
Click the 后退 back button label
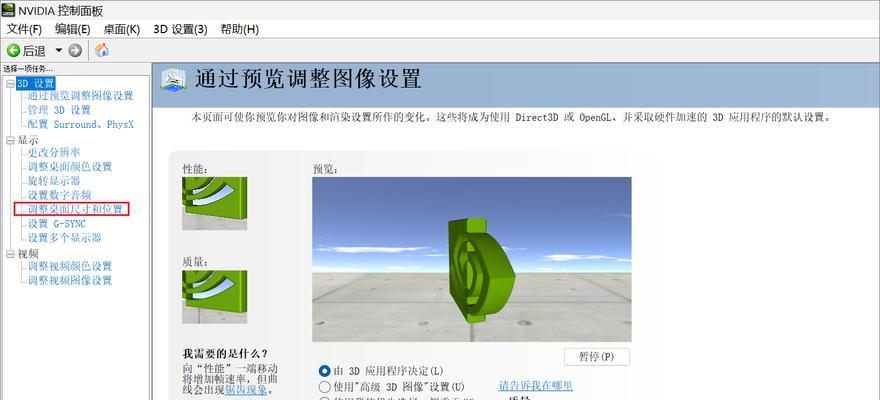point(34,51)
